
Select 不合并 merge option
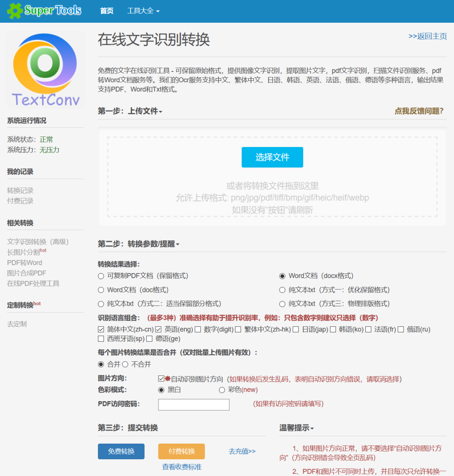click(x=125, y=364)
